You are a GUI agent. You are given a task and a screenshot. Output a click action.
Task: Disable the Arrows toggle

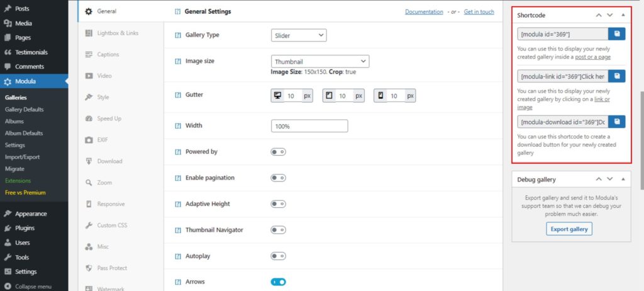tap(278, 282)
